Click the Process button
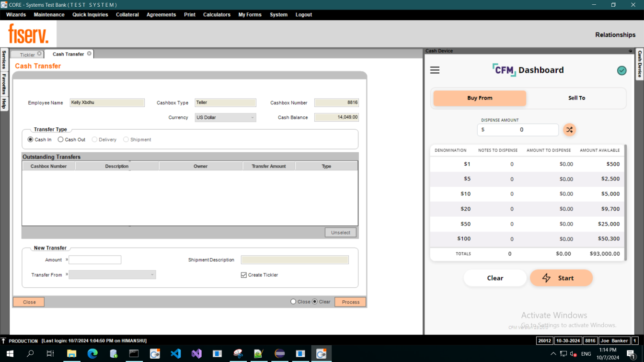 point(350,302)
